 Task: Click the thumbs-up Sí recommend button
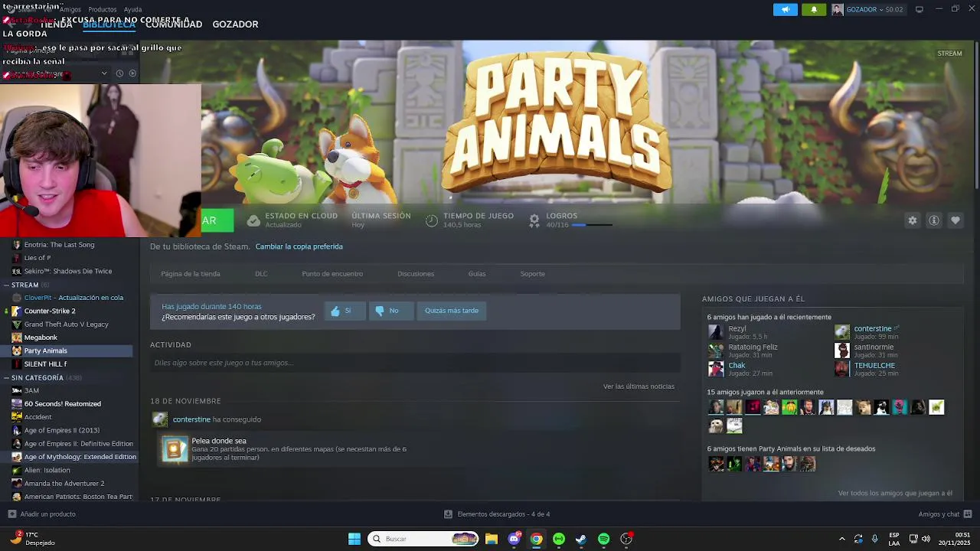coord(345,311)
